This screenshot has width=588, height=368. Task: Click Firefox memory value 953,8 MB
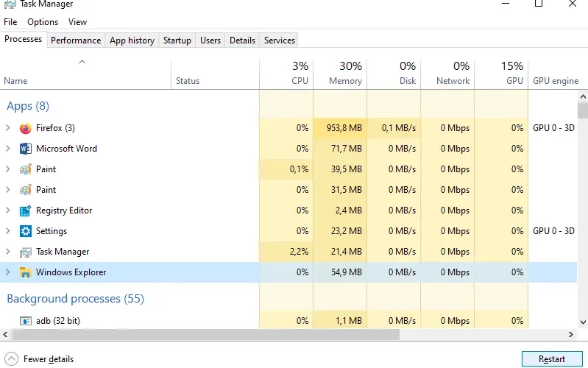click(344, 128)
